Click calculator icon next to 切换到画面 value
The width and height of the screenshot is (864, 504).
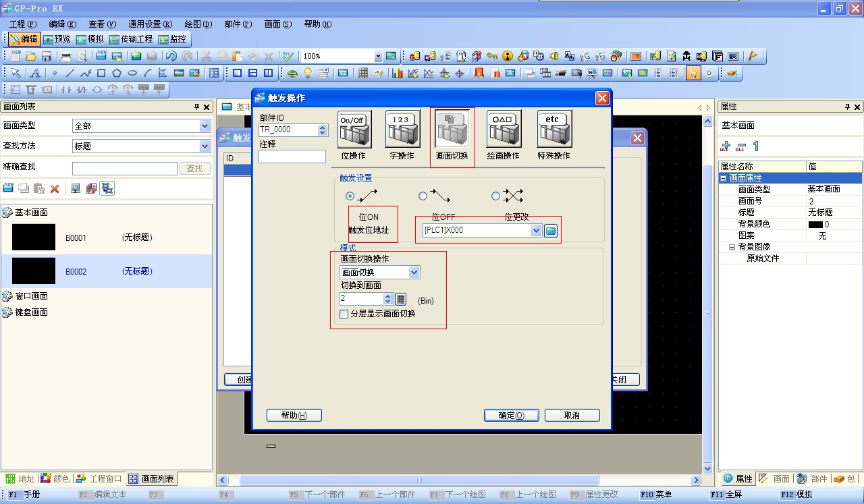(x=400, y=299)
